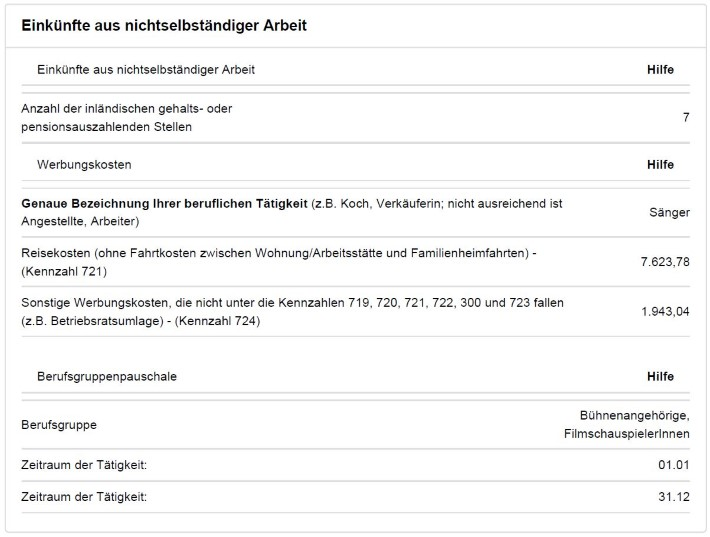The width and height of the screenshot is (710, 537).
Task: Select the Reisekosten amount 7.623,78
Action: pos(665,261)
